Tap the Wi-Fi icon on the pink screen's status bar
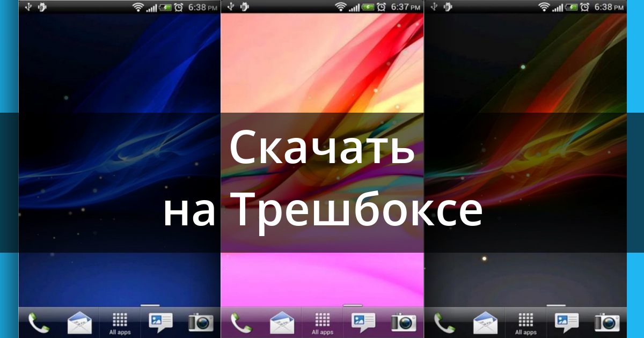This screenshot has width=644, height=338. [x=342, y=7]
